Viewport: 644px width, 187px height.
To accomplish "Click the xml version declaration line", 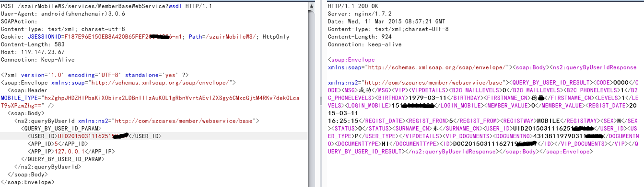I will 95,75.
